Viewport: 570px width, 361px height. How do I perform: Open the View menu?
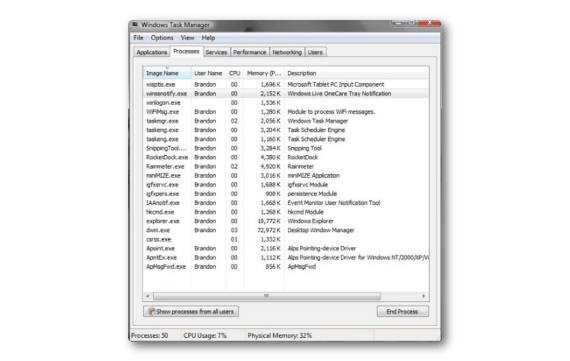(187, 38)
